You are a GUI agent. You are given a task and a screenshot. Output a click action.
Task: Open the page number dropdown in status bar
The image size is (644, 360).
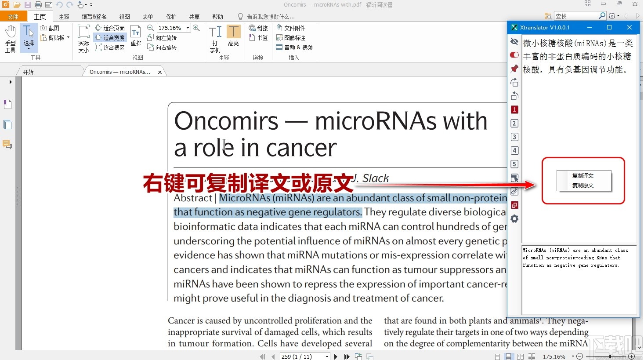[x=327, y=356]
